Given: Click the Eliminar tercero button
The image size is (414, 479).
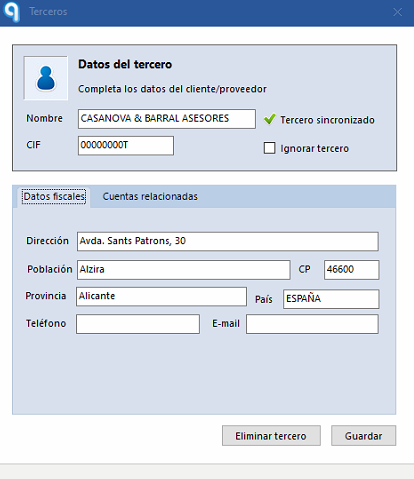Looking at the screenshot, I should point(271,436).
